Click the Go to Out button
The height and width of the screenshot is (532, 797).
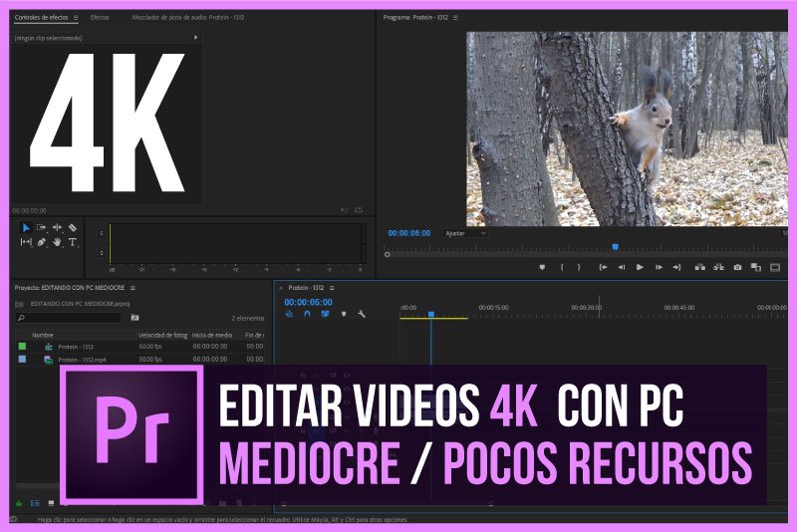click(x=676, y=267)
